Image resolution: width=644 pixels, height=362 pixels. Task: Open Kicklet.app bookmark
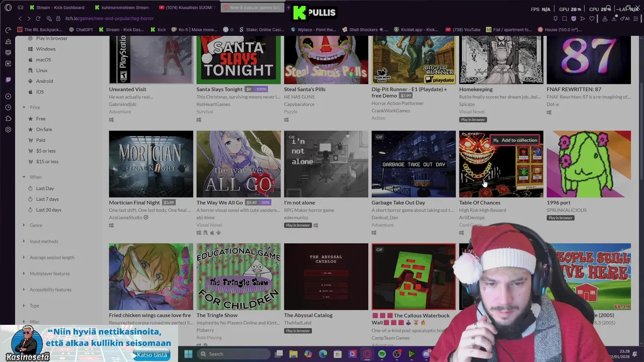pos(416,30)
